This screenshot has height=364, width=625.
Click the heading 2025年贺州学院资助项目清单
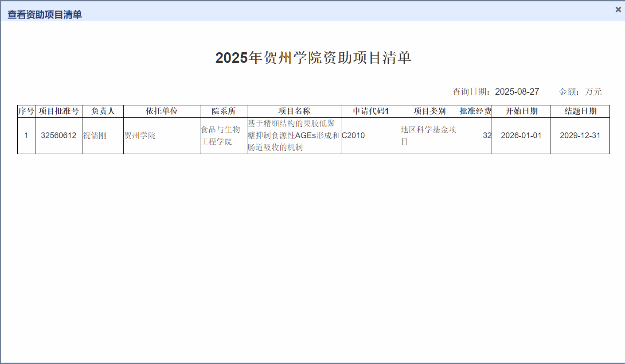(313, 58)
